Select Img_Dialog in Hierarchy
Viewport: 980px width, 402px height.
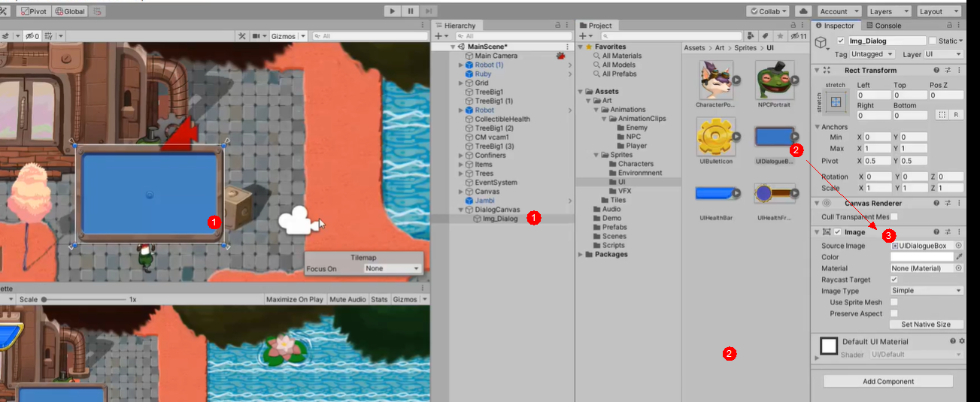tap(500, 219)
